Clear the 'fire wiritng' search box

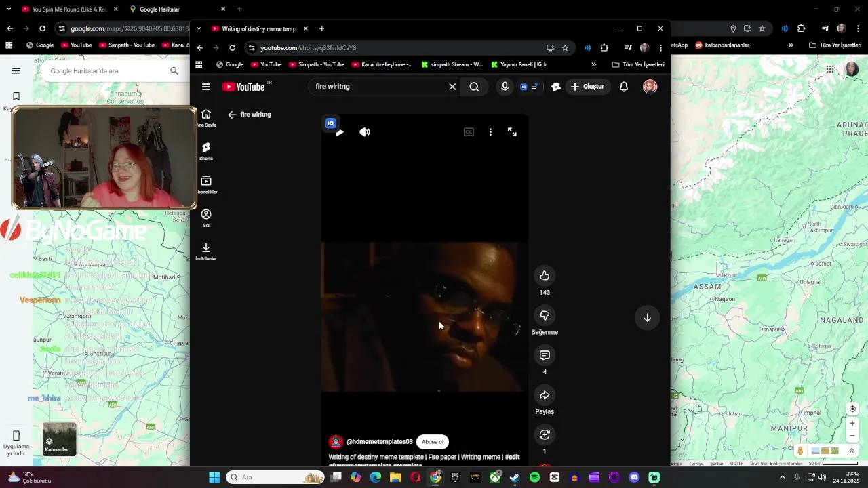(452, 87)
